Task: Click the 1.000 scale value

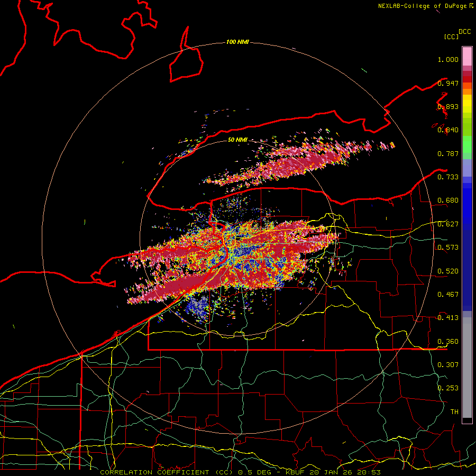Action: pyautogui.click(x=448, y=59)
